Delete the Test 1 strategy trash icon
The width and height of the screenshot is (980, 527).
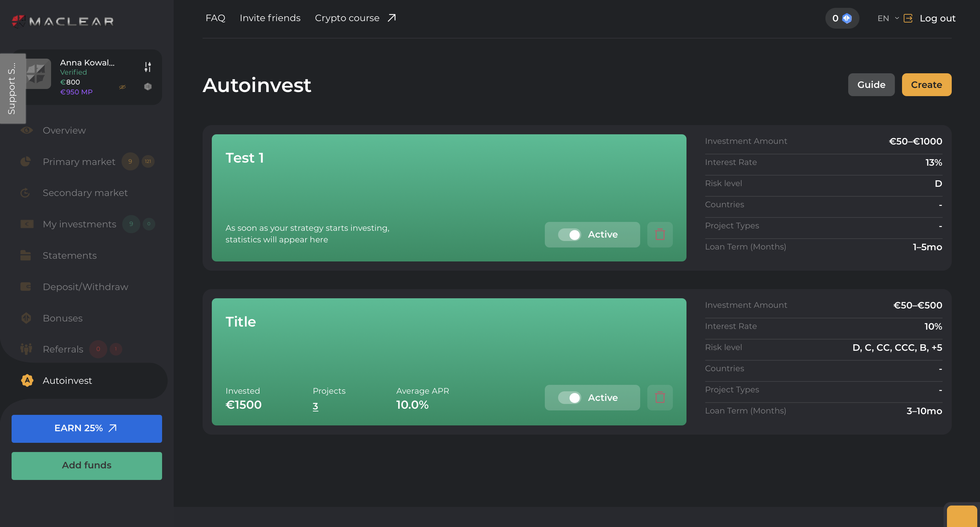(x=660, y=235)
